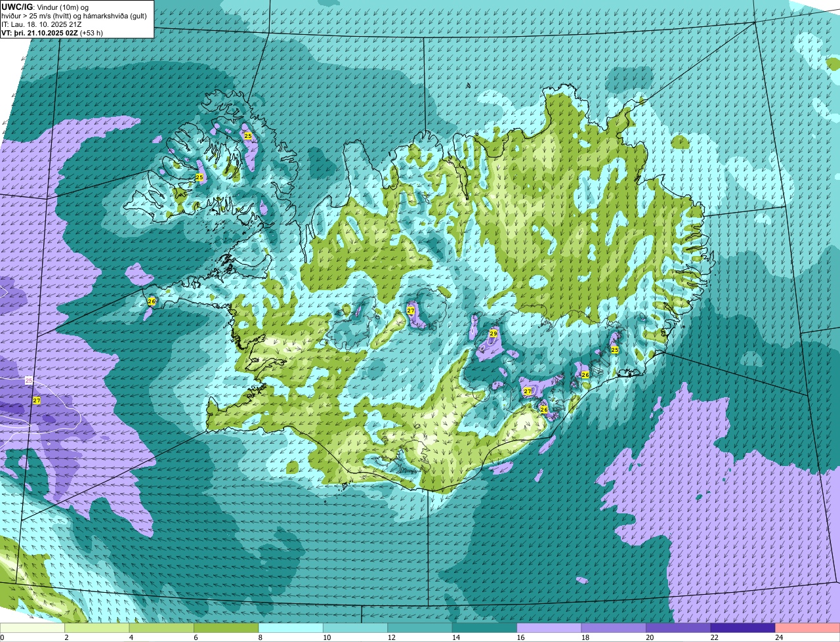This screenshot has width=840, height=642.
Task: Click the dark indigo 22–24 m/s legend swatch
Action: coord(744,628)
